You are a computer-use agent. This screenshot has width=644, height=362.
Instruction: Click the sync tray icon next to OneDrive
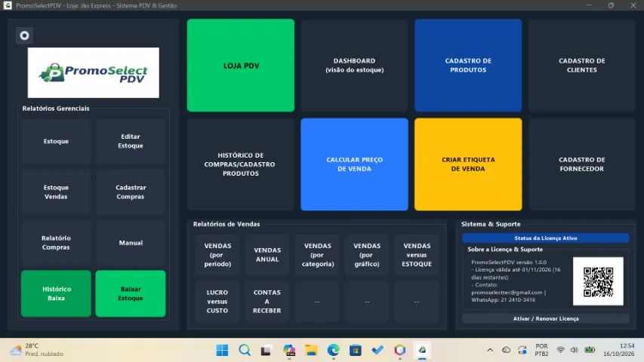(522, 350)
